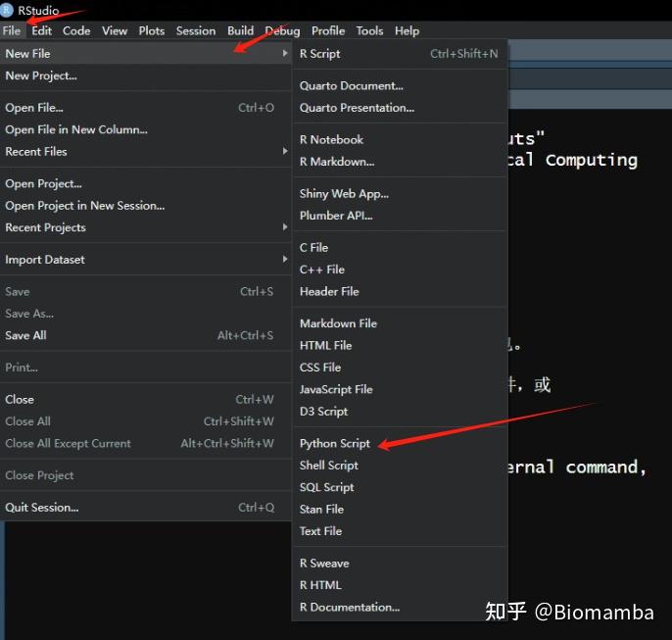The width and height of the screenshot is (672, 640).
Task: Create a new C++ File
Action: 400,270
